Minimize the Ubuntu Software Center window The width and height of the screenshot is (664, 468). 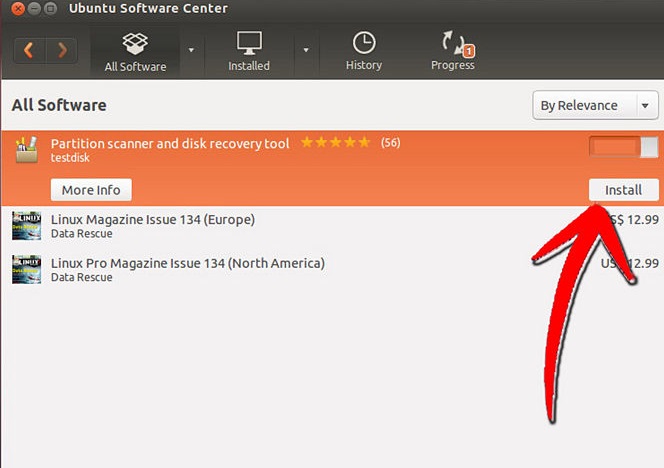34,8
